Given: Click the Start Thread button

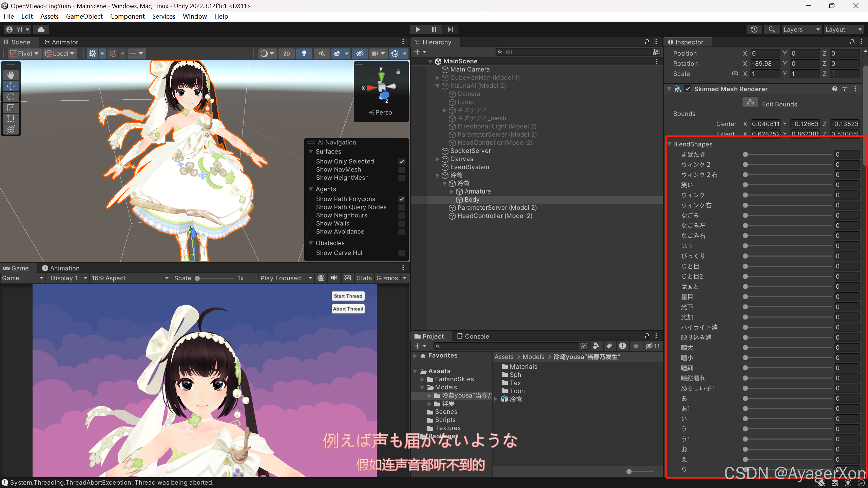Looking at the screenshot, I should 348,296.
